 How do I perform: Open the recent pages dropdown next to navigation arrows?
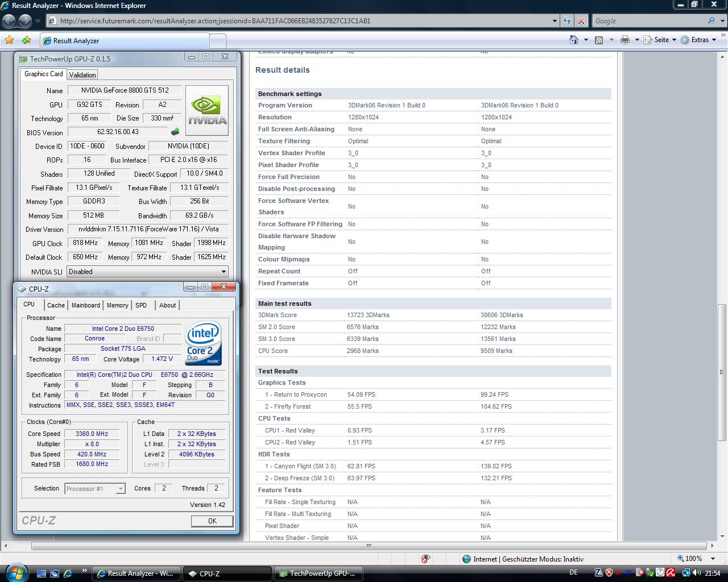click(38, 21)
